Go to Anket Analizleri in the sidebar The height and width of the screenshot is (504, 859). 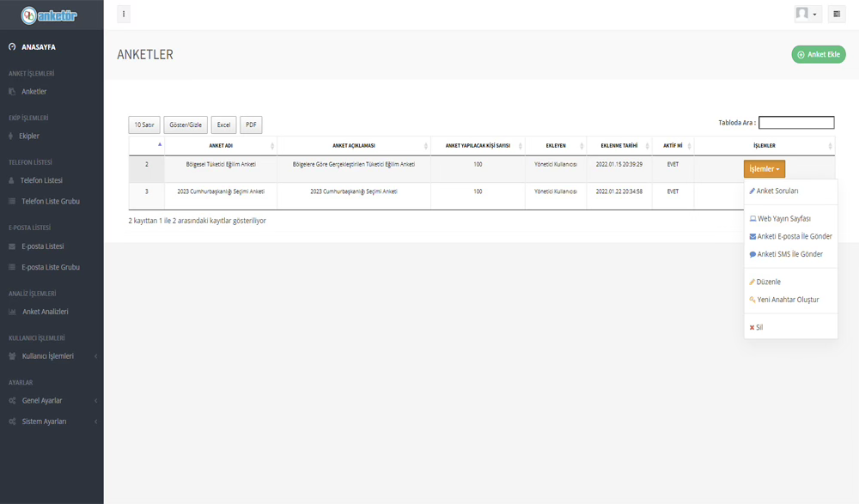[45, 312]
